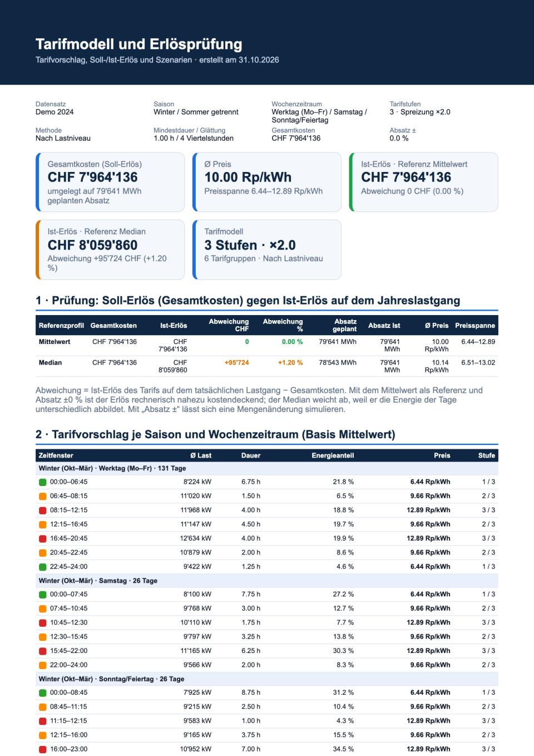Click '+95'724' in the Median table row

click(237, 362)
